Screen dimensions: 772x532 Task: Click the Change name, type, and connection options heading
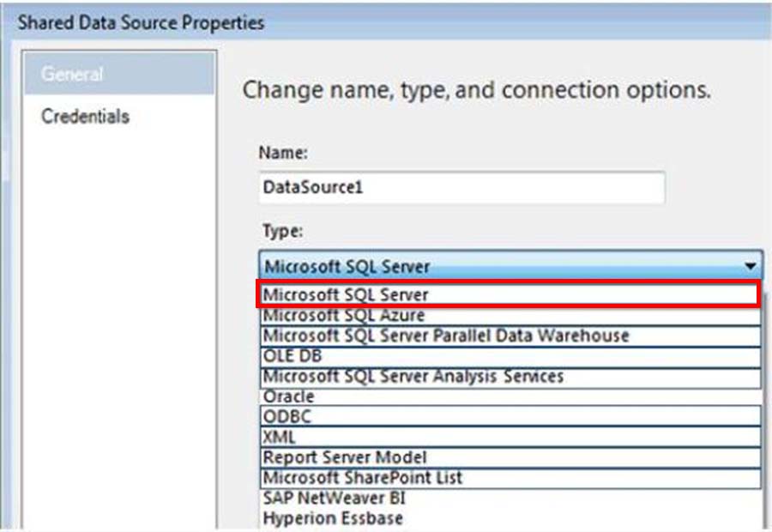477,90
